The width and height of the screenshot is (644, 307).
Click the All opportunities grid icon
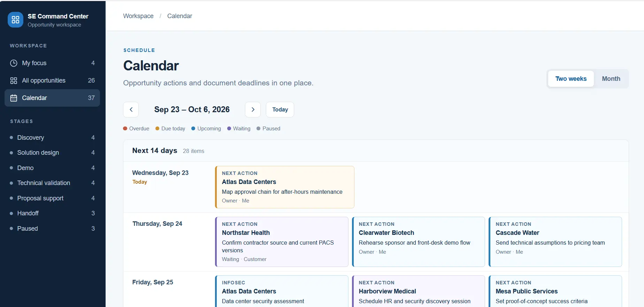(14, 80)
